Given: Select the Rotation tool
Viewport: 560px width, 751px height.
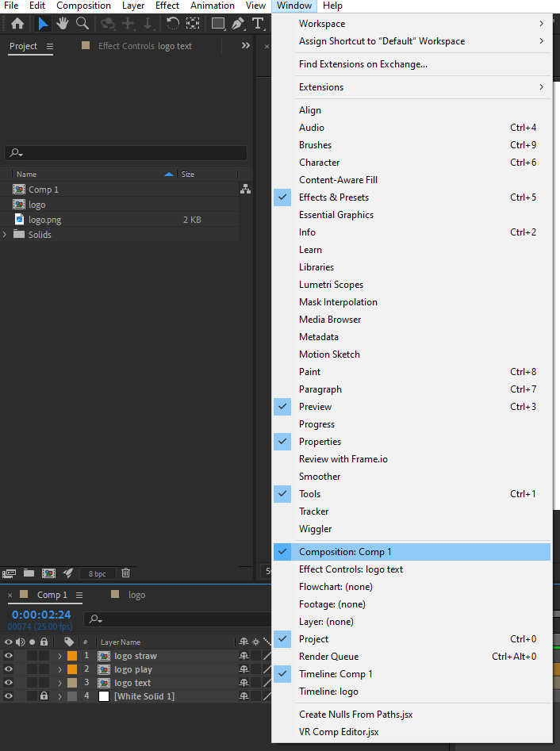Looking at the screenshot, I should click(x=172, y=24).
